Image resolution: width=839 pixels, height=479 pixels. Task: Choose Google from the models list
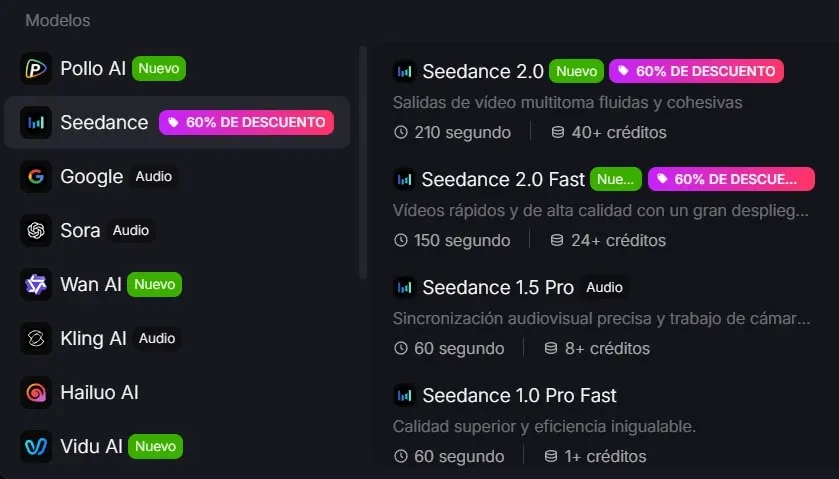coord(177,177)
